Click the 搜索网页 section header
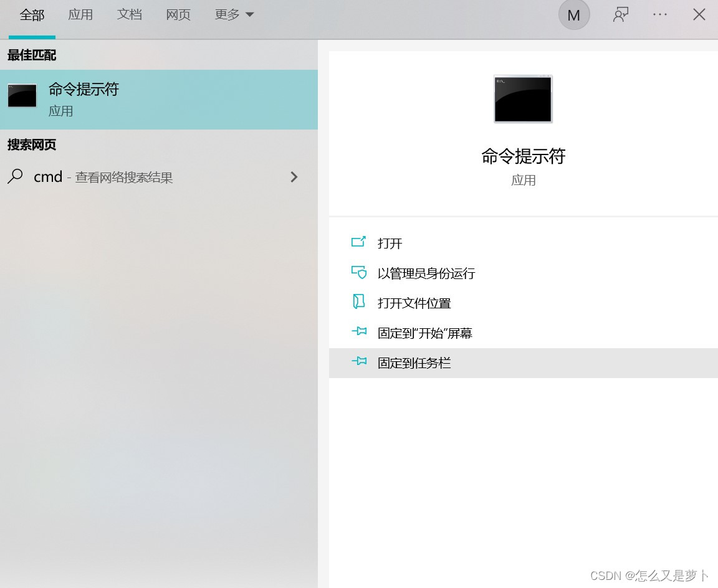The height and width of the screenshot is (588, 718). [32, 145]
